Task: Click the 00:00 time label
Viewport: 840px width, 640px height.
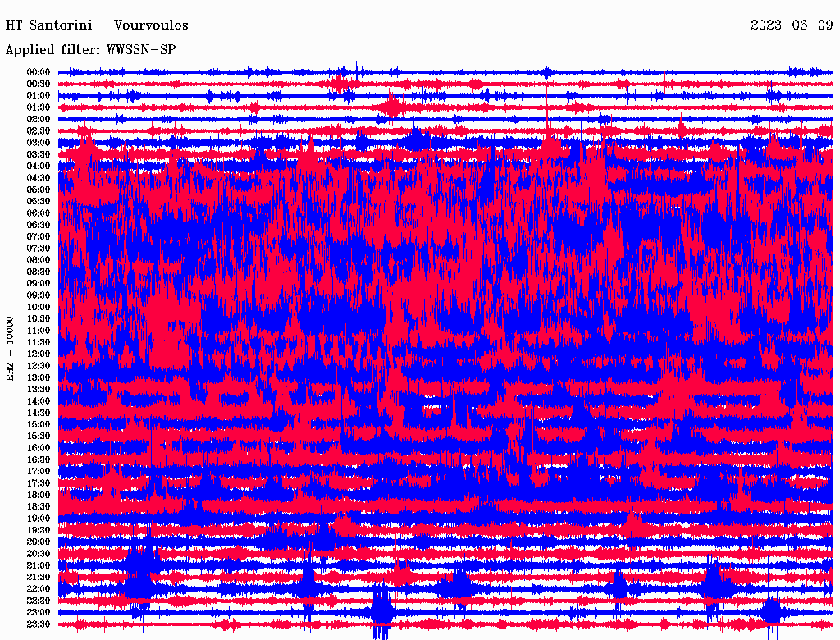Action: pos(39,72)
